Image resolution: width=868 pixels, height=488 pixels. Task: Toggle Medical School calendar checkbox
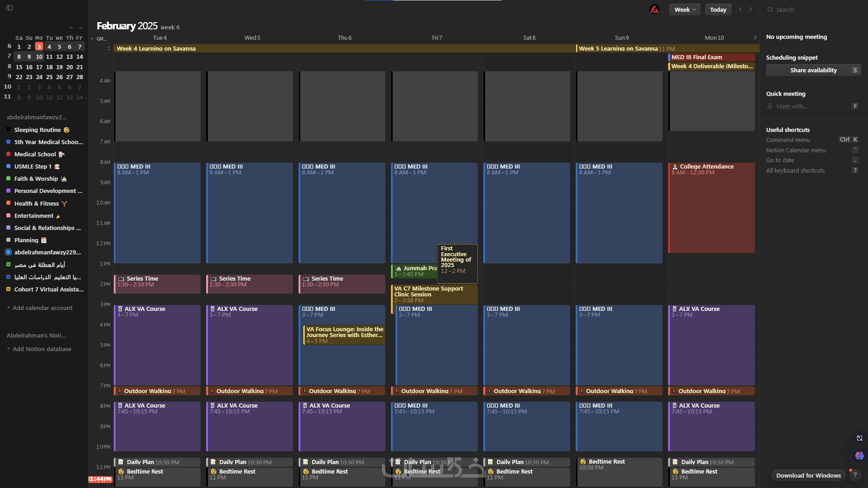pyautogui.click(x=8, y=154)
